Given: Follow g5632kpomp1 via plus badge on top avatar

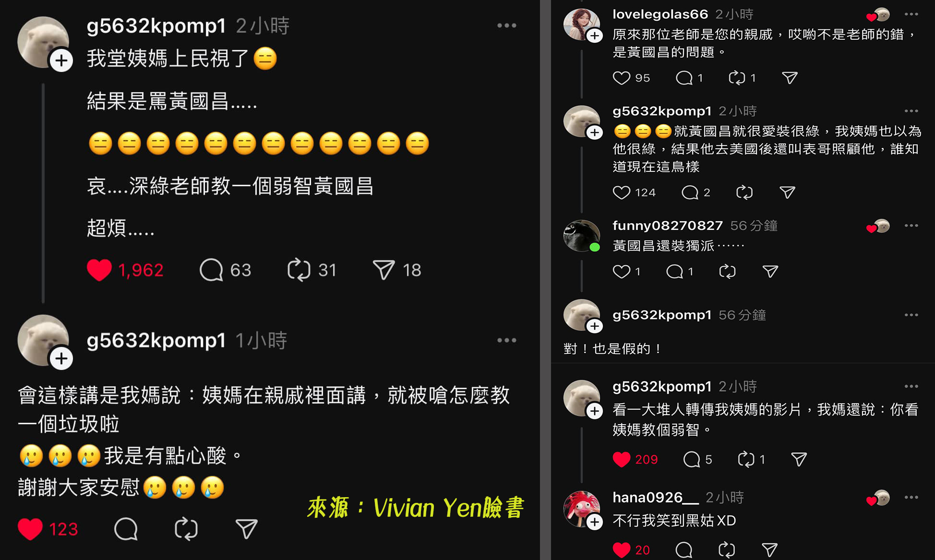Looking at the screenshot, I should tap(61, 60).
